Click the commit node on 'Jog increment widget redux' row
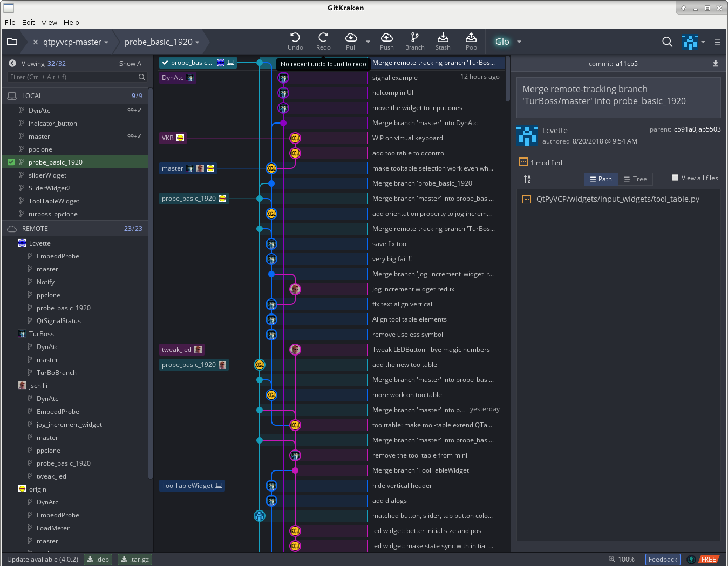 295,289
